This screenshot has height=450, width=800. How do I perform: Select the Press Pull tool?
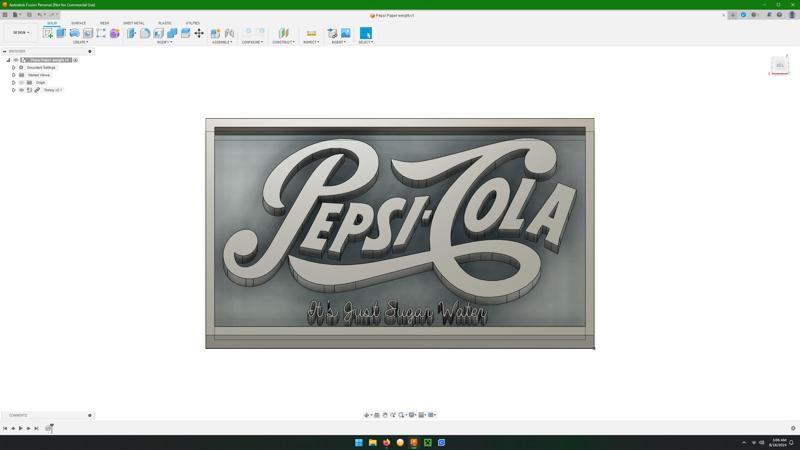pyautogui.click(x=131, y=33)
